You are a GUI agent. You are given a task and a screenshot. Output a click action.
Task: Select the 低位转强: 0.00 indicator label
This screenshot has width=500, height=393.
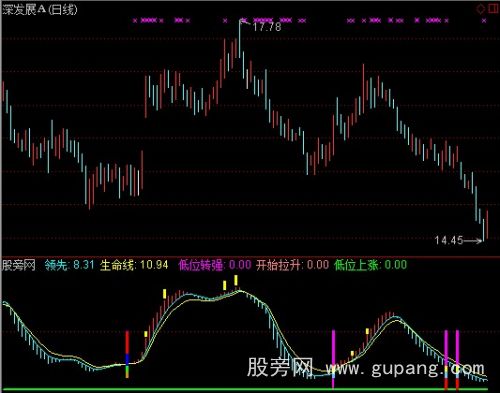pyautogui.click(x=215, y=265)
